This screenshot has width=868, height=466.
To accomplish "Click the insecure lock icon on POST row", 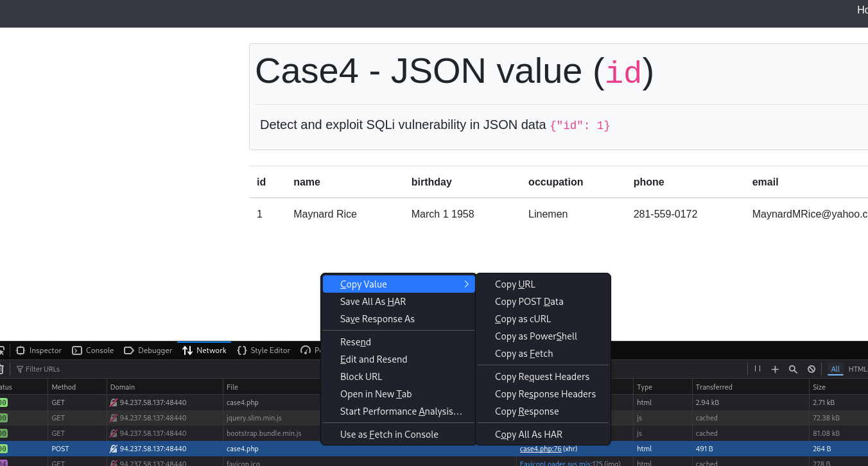I will (114, 449).
